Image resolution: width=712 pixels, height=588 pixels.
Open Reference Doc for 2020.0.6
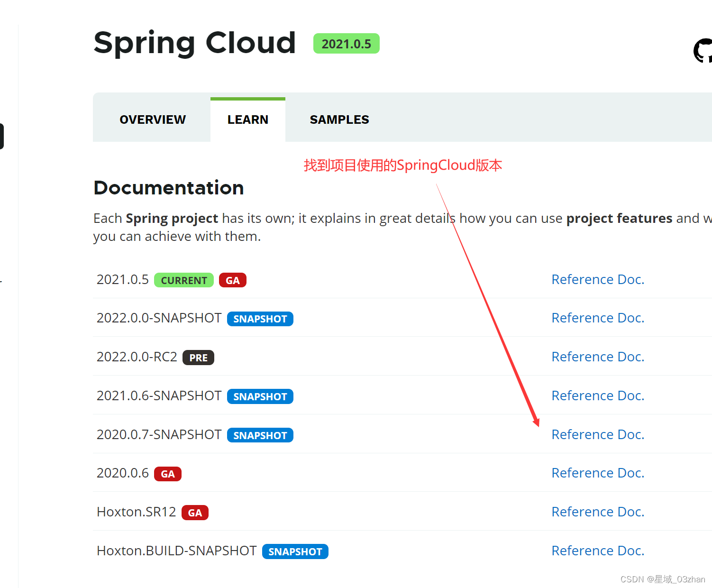point(598,473)
